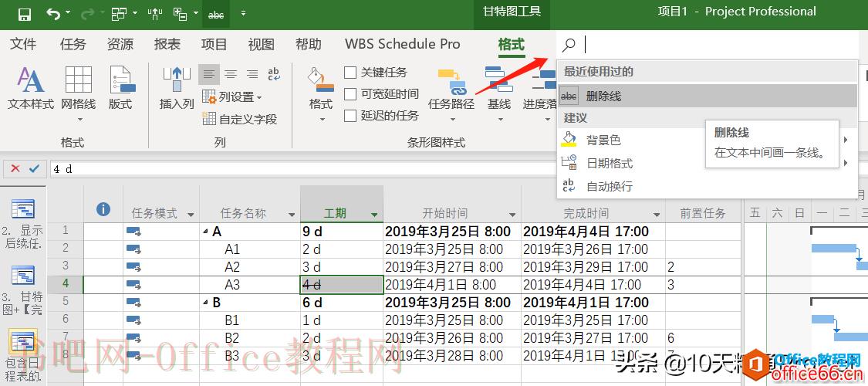Open the Task Mode (任务模式) column filter arrow
Image resolution: width=868 pixels, height=386 pixels.
(191, 215)
